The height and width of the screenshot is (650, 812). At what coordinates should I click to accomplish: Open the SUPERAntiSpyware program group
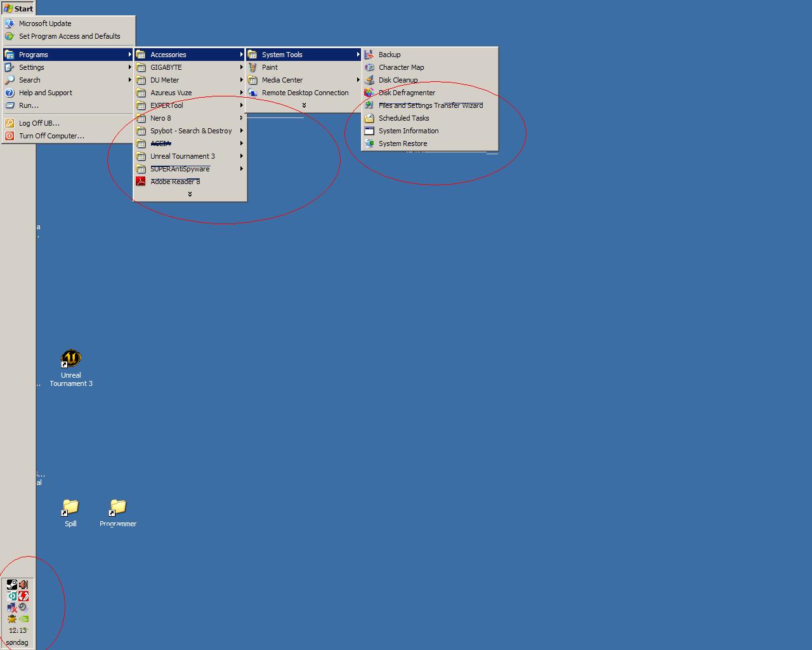pyautogui.click(x=190, y=169)
